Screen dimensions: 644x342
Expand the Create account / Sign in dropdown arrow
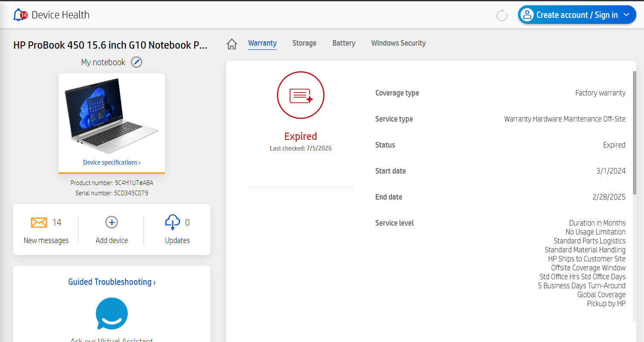[626, 15]
